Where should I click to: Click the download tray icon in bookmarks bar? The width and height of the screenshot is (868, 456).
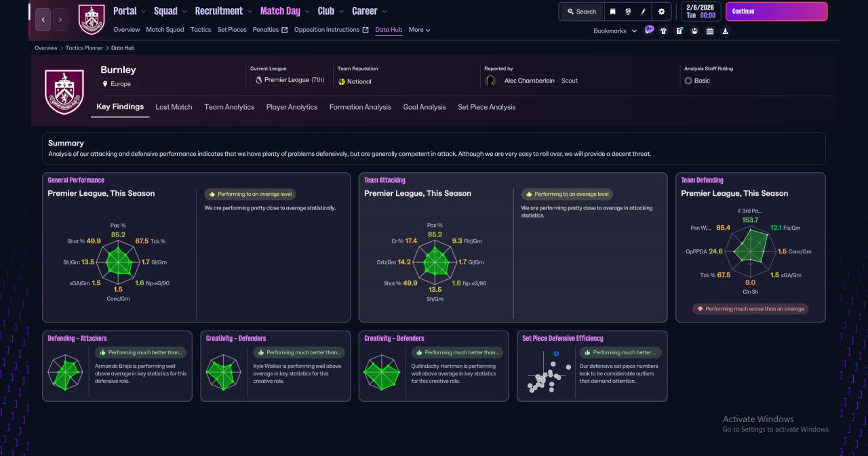click(726, 30)
